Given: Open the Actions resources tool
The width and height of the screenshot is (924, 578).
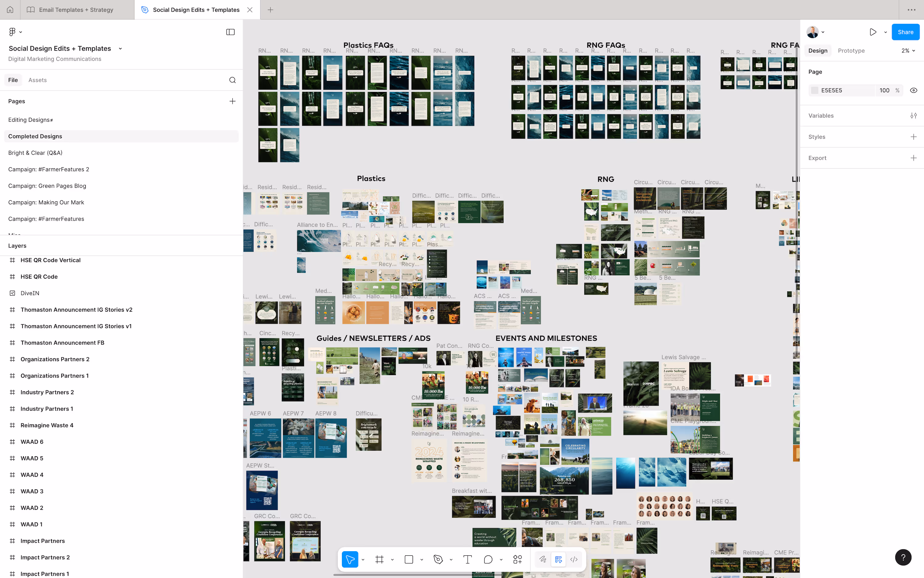Looking at the screenshot, I should pyautogui.click(x=517, y=559).
